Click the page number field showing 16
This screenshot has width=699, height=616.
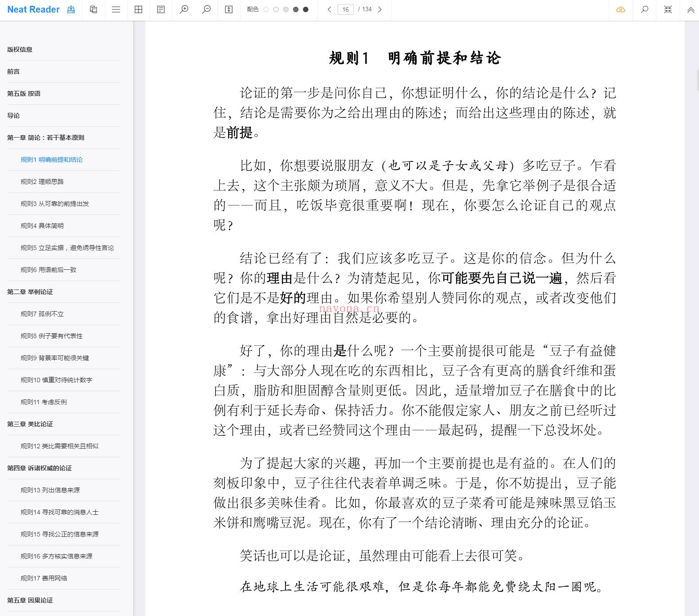point(345,9)
